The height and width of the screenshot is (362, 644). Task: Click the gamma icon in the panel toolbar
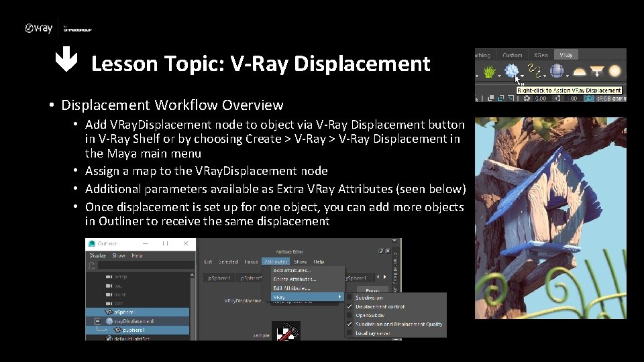pyautogui.click(x=558, y=99)
